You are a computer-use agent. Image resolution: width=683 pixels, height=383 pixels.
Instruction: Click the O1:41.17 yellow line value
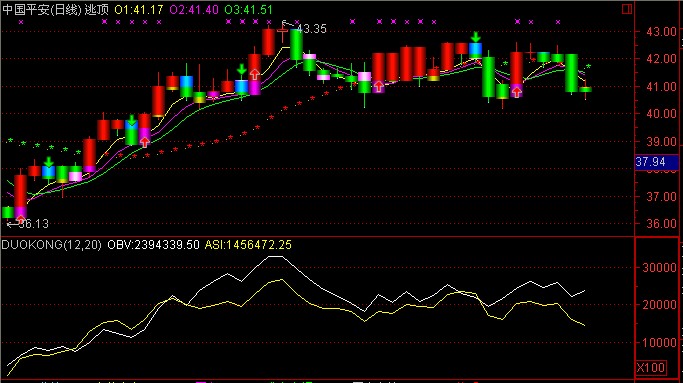coord(139,10)
